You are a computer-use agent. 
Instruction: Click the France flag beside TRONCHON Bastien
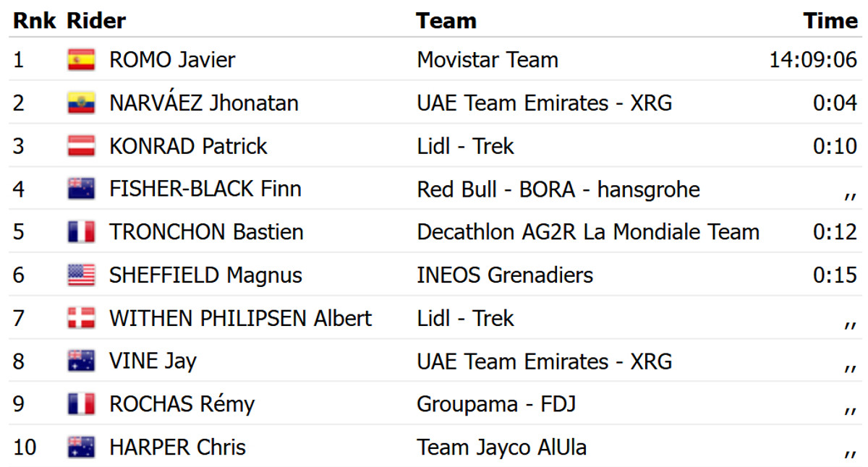81,232
